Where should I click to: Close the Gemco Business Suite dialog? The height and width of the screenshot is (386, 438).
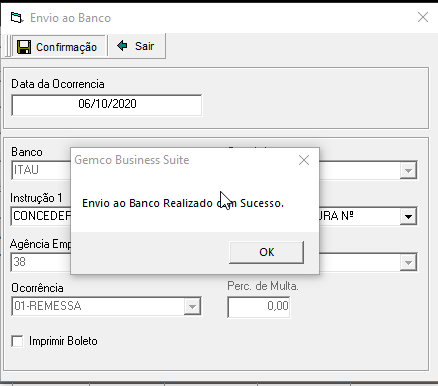[x=304, y=160]
